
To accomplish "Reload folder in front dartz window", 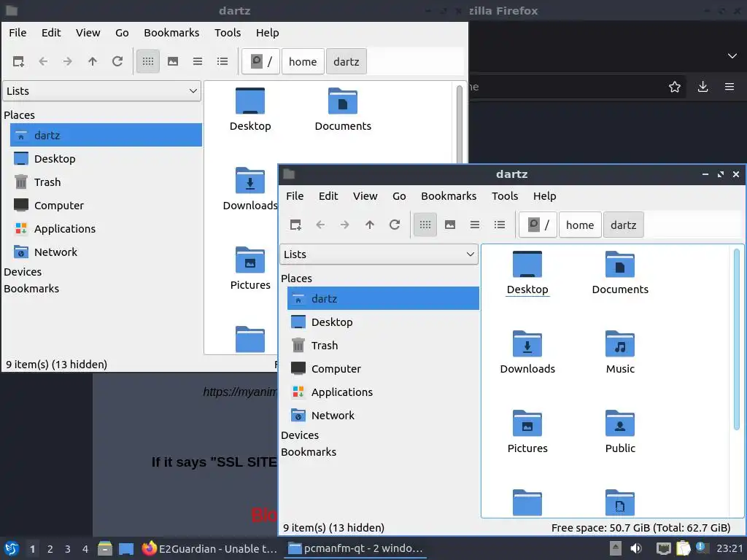I will 395,225.
